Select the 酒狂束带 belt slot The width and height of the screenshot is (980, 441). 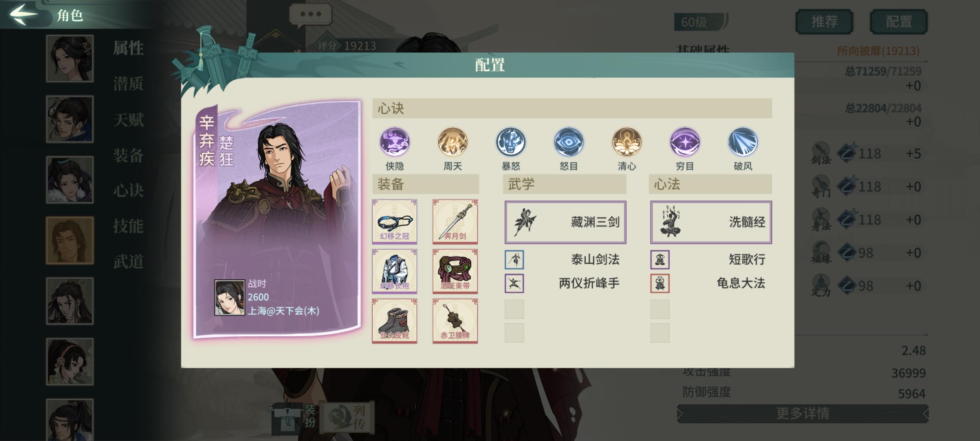point(455,271)
